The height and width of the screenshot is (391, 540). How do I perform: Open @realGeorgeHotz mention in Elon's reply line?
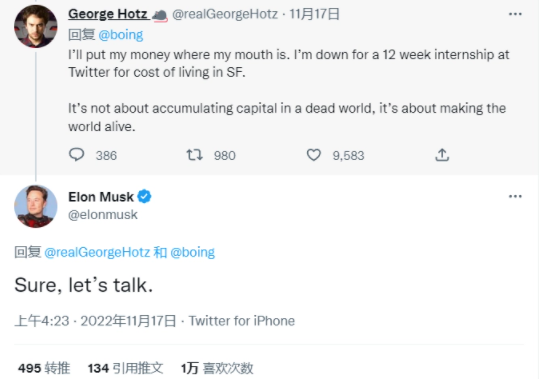pyautogui.click(x=97, y=252)
